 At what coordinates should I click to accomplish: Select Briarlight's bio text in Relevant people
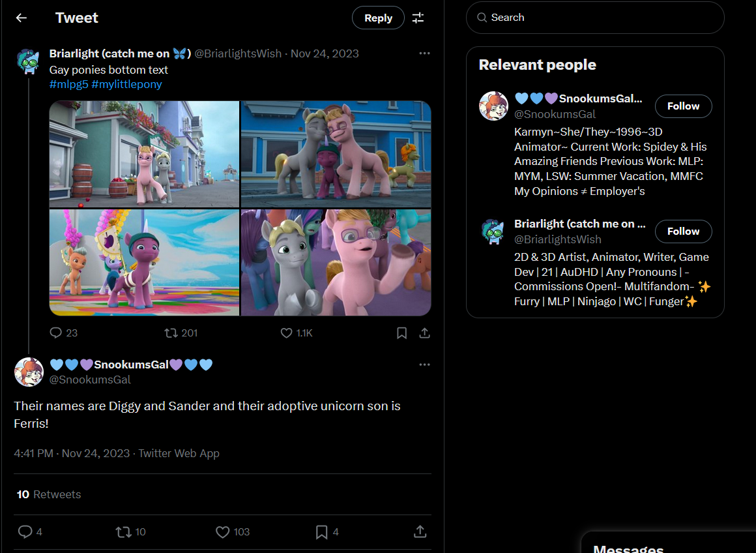pos(613,279)
